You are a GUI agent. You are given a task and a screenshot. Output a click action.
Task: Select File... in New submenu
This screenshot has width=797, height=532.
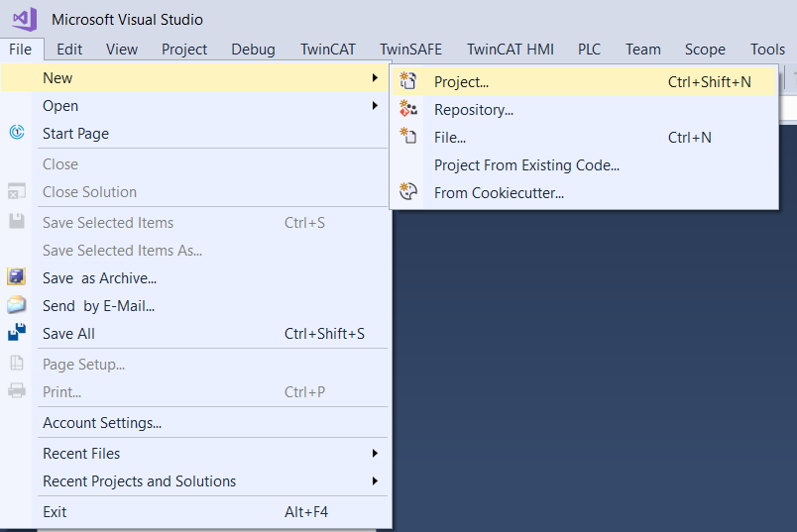pyautogui.click(x=584, y=137)
